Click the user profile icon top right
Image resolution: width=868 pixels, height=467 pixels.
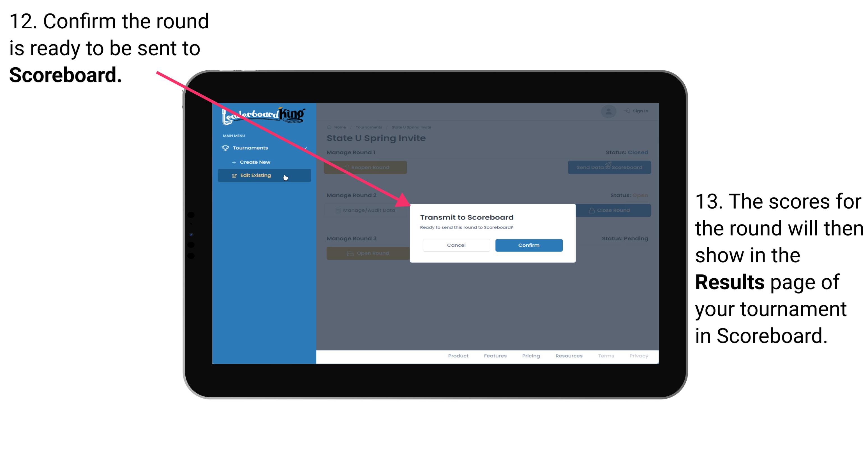[x=608, y=111]
